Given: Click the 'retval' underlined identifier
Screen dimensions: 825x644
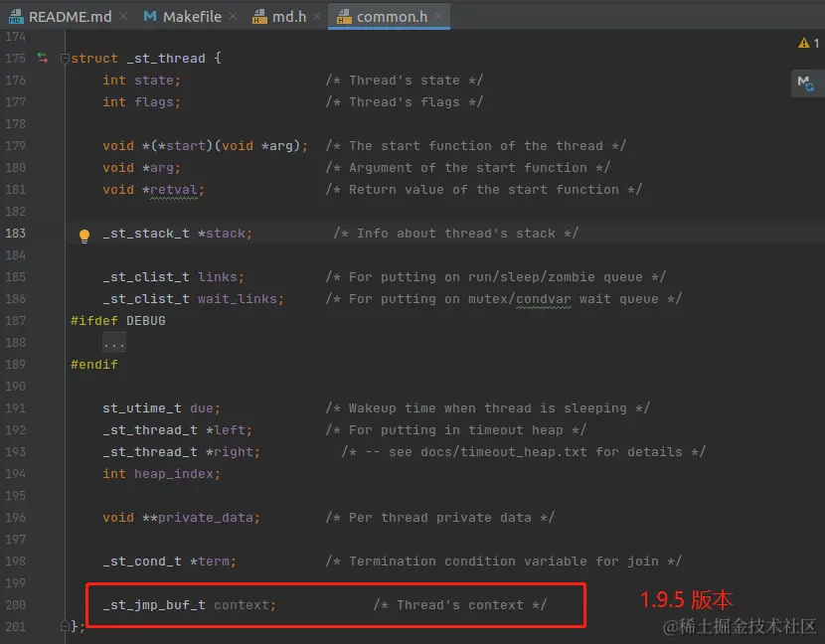Looking at the screenshot, I should tap(174, 190).
